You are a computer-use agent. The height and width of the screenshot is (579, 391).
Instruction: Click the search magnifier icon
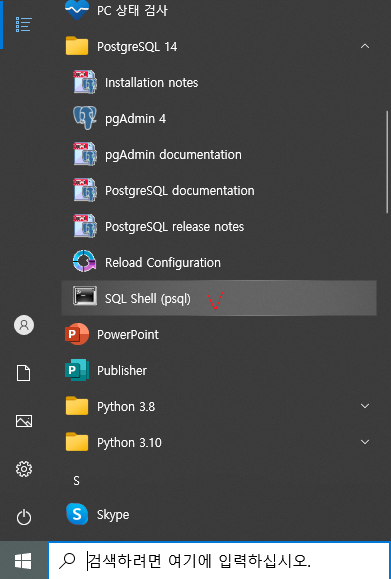tap(67, 561)
